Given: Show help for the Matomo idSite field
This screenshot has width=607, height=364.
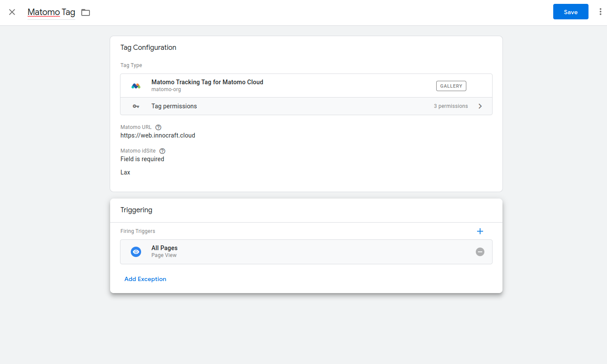Looking at the screenshot, I should pyautogui.click(x=162, y=151).
